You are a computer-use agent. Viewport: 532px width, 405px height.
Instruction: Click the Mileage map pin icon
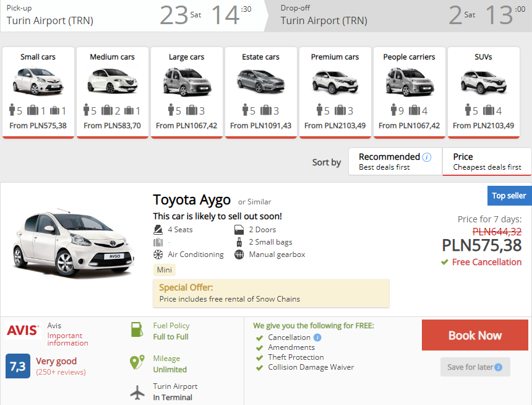[137, 363]
